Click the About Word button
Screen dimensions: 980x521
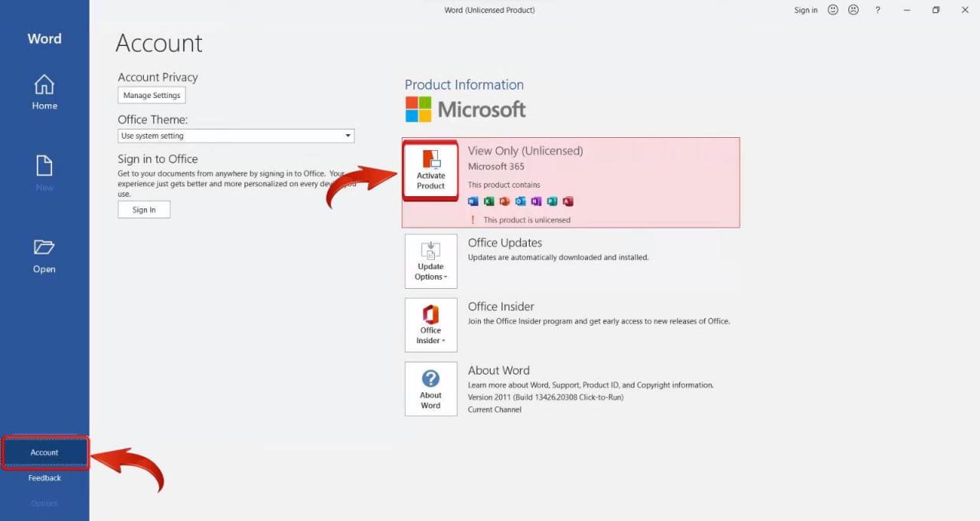[x=430, y=389]
